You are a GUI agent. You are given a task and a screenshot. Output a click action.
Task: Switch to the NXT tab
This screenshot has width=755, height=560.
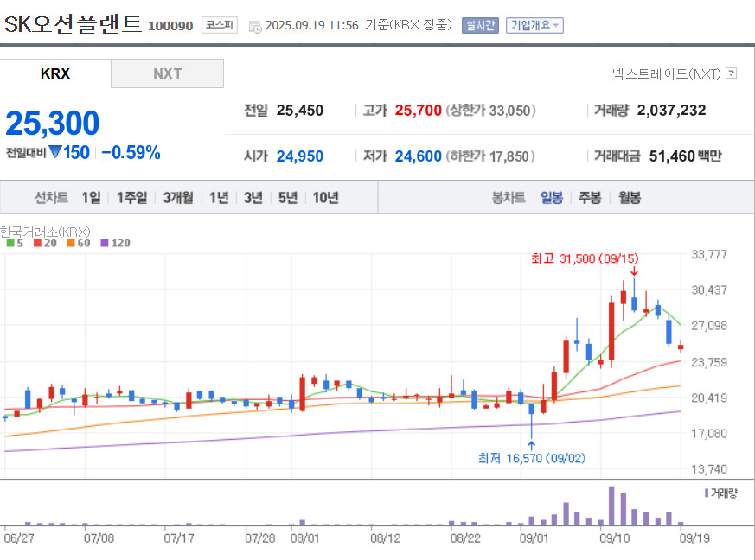coord(167,73)
